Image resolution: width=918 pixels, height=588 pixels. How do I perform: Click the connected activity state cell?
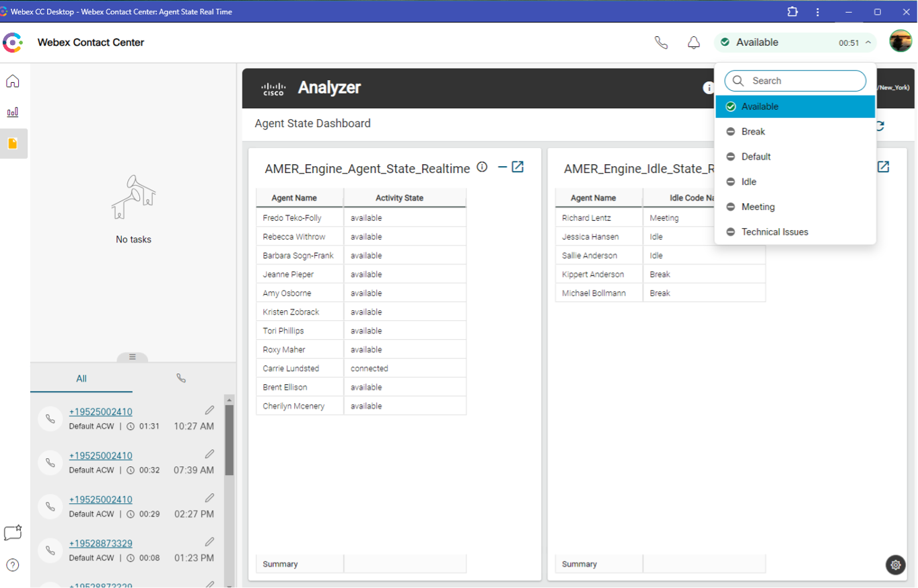(404, 369)
